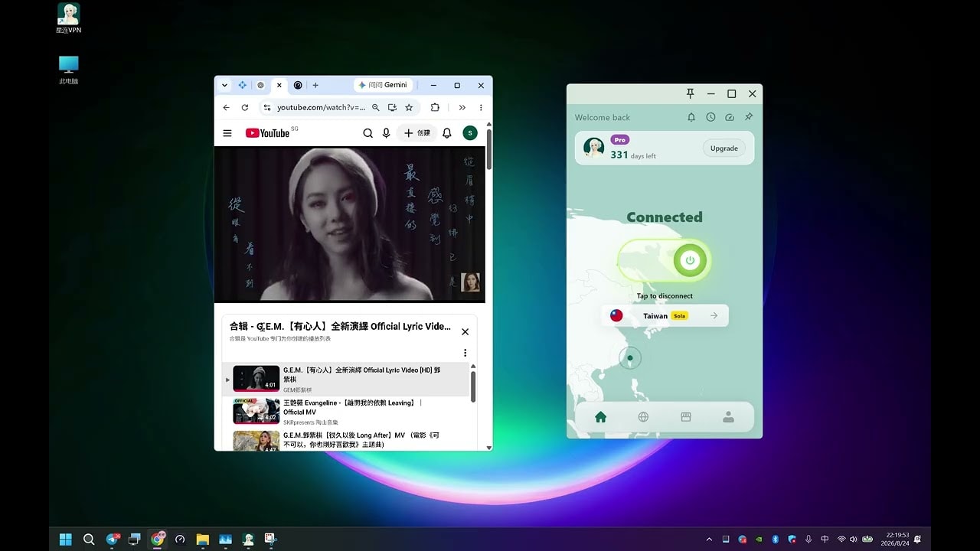Open the Chrome extensions puzzle icon
The image size is (980, 551).
pyautogui.click(x=435, y=108)
